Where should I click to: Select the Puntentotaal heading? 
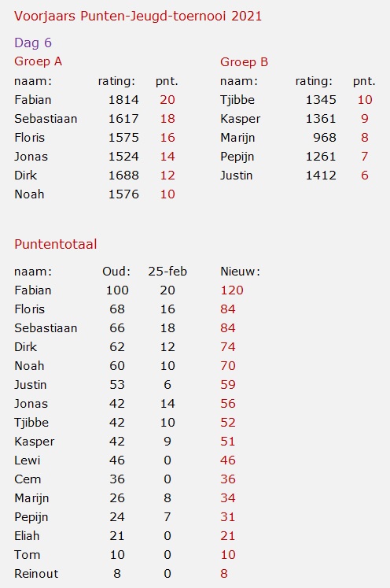[x=56, y=244]
